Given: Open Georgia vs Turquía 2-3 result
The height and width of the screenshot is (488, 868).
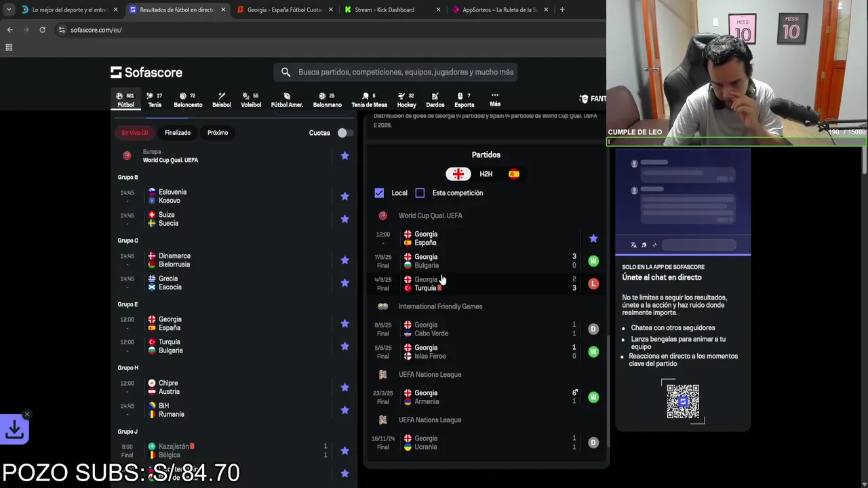Looking at the screenshot, I should click(486, 283).
